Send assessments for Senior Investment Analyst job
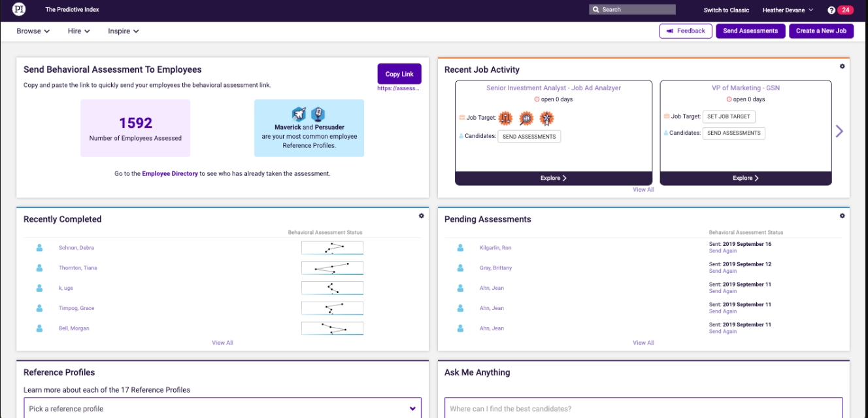 (x=529, y=137)
